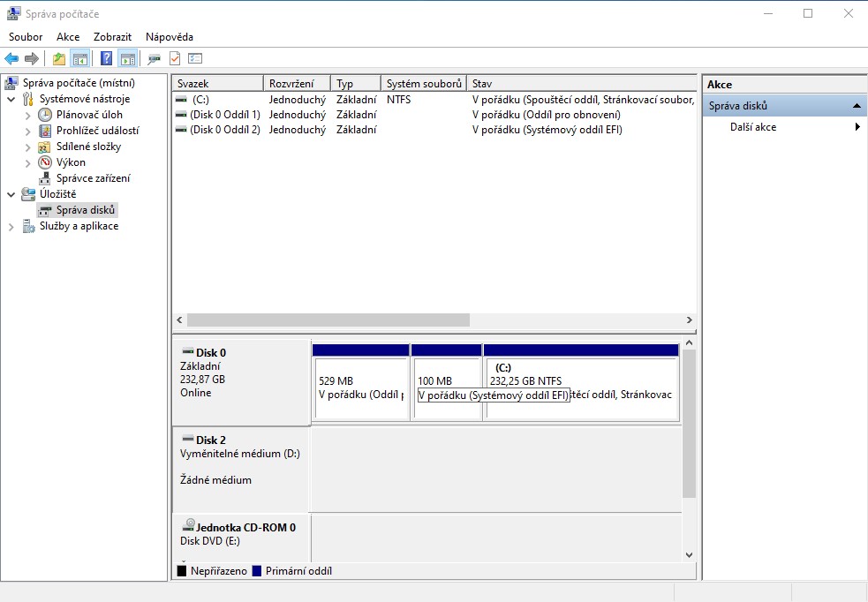This screenshot has height=602, width=868.
Task: Click the app icon in the title bar
Action: pyautogui.click(x=13, y=13)
